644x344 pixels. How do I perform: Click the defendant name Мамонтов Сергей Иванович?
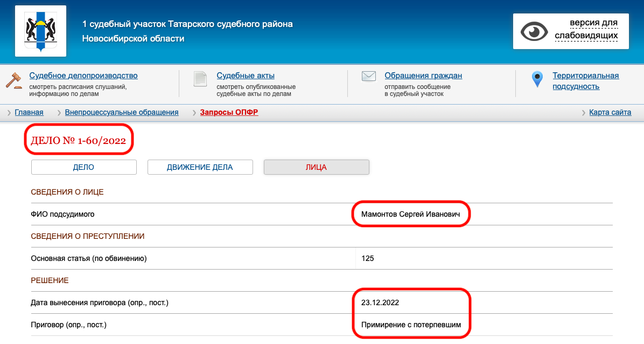411,214
